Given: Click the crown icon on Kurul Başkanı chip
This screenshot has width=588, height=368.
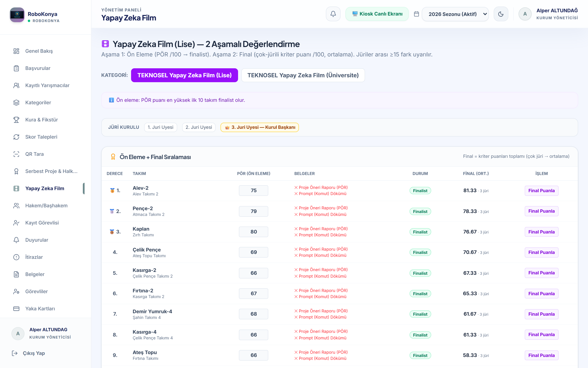Looking at the screenshot, I should coord(227,128).
